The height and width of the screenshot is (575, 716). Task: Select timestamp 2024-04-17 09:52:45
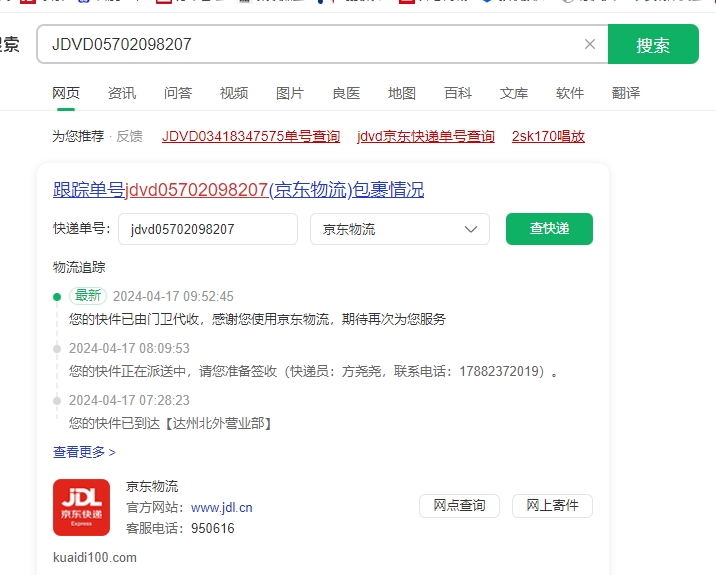click(173, 296)
